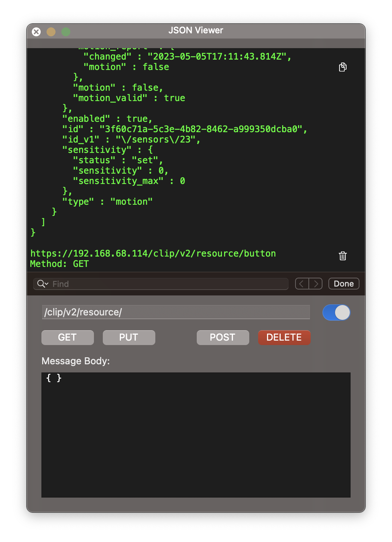Send a PUT request
392x542 pixels.
point(129,338)
